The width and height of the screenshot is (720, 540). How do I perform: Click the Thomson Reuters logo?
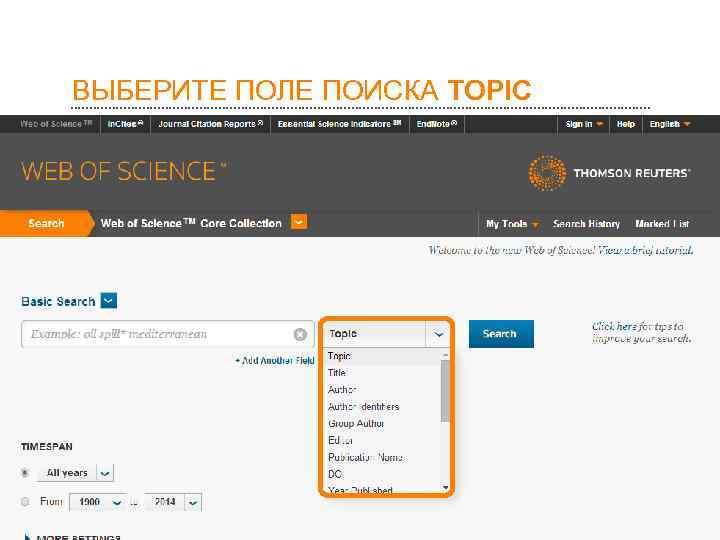[x=609, y=173]
